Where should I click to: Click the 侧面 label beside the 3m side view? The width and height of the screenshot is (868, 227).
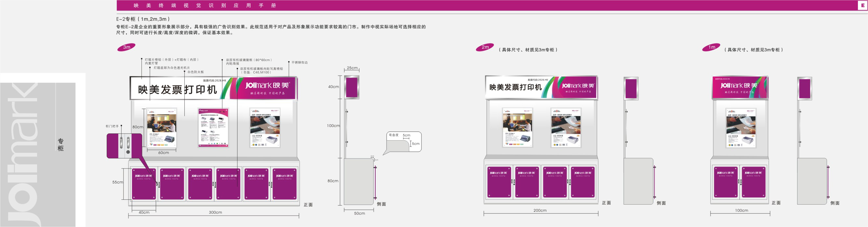click(x=381, y=204)
